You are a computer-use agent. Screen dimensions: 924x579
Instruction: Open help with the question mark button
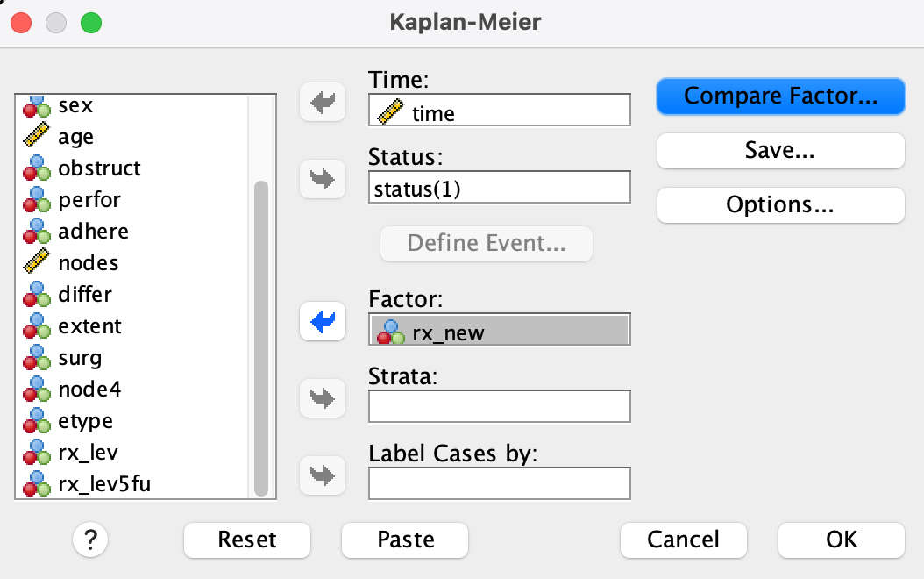(90, 539)
